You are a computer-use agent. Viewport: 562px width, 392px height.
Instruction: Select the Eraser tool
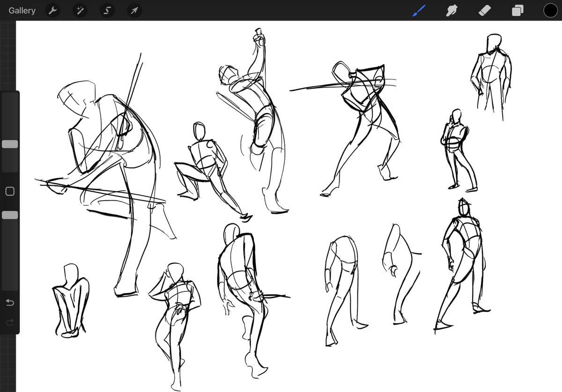point(485,10)
